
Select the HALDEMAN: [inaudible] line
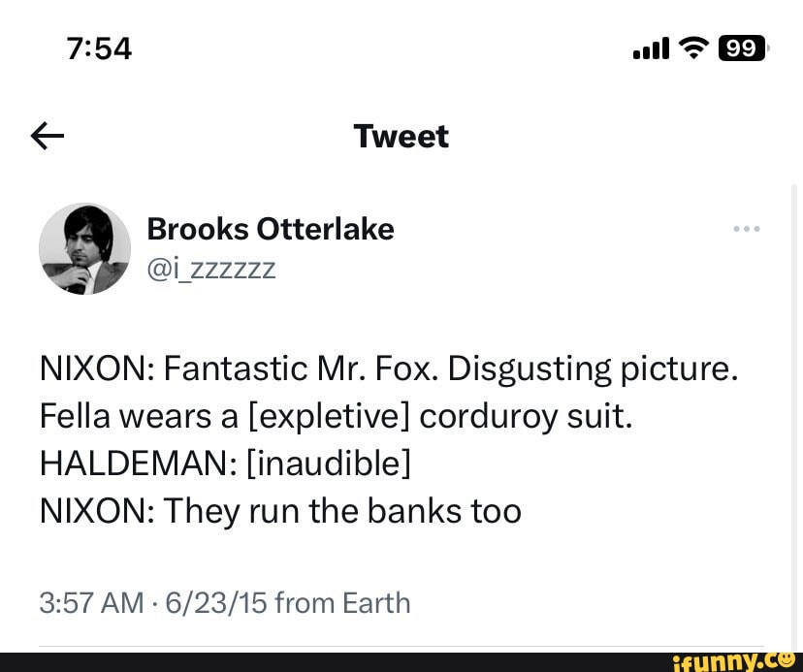[225, 464]
